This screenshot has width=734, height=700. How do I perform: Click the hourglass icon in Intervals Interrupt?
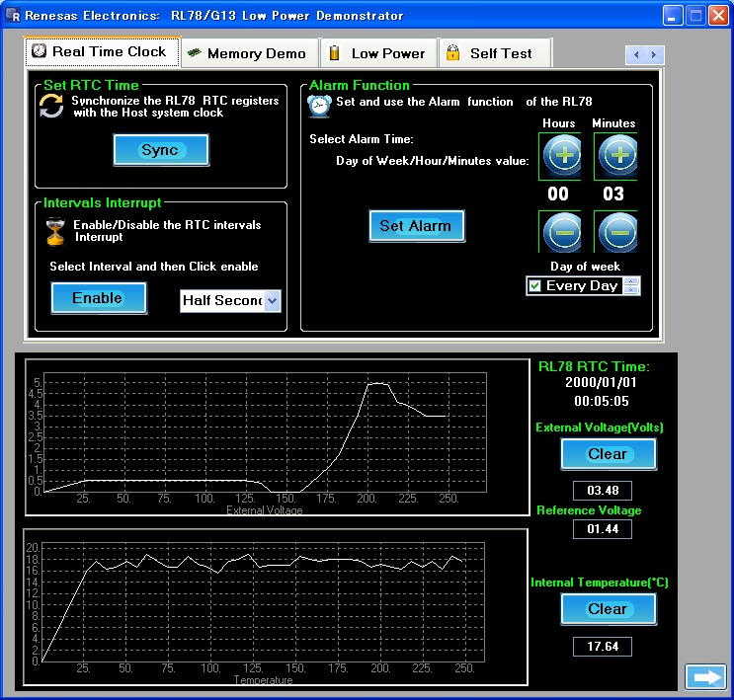[55, 231]
